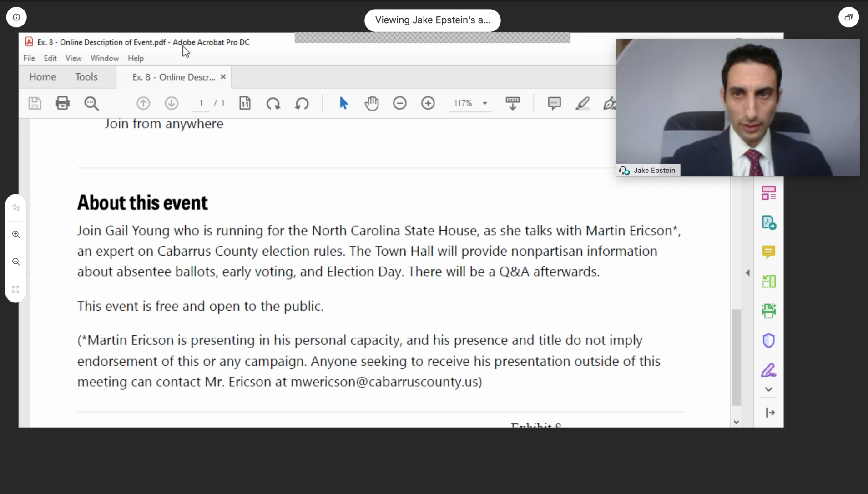Zoom in using shared-screen viewer control
The width and height of the screenshot is (868, 494).
pyautogui.click(x=16, y=234)
